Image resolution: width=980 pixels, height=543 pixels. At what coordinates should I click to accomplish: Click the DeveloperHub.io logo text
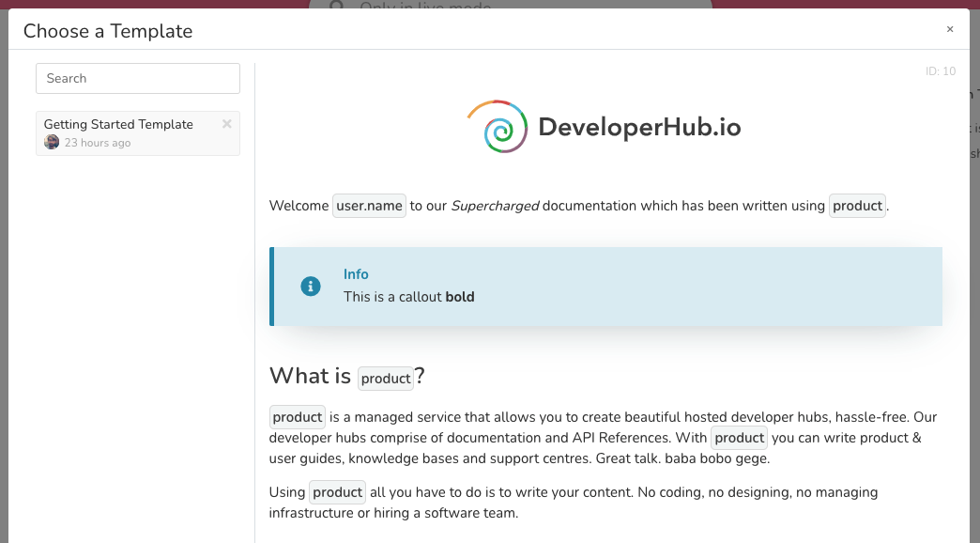click(x=639, y=128)
